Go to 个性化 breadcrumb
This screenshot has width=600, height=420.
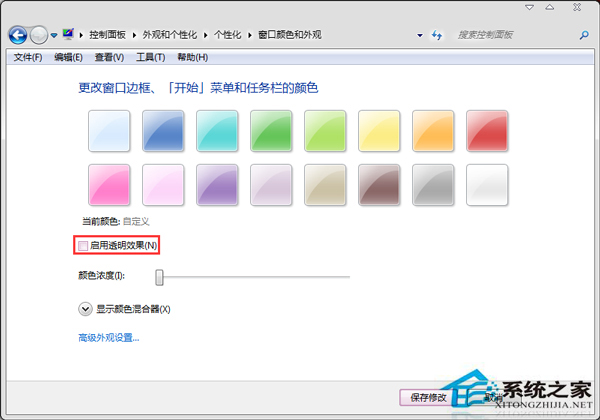(x=228, y=35)
